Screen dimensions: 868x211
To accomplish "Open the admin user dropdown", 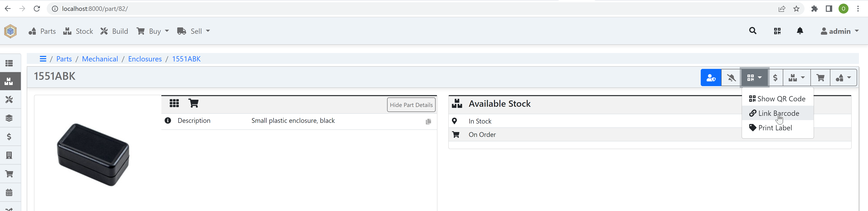I will pos(839,31).
